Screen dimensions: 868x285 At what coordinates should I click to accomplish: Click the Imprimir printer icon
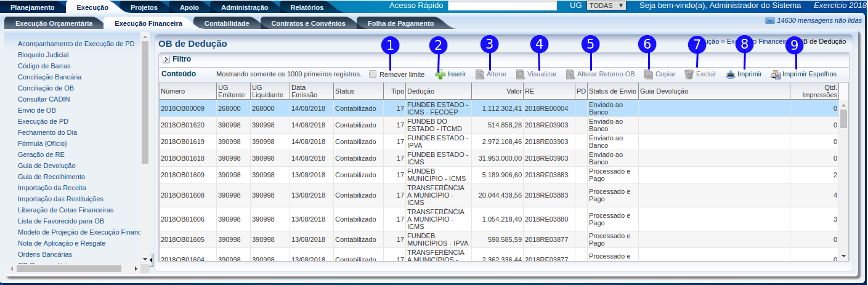(x=731, y=74)
